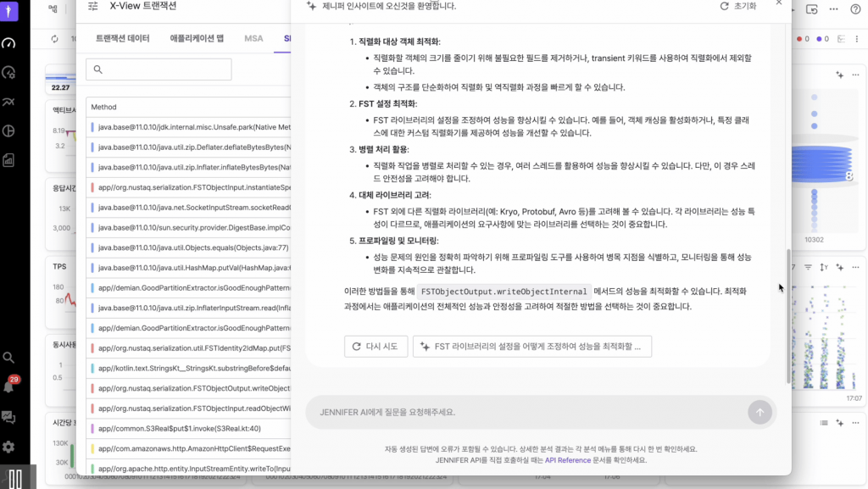Viewport: 868px width, 489px height.
Task: Click the notification bell with 29 badge
Action: pos(8,387)
